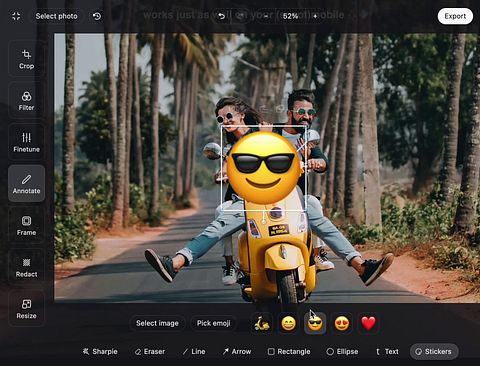Image resolution: width=480 pixels, height=366 pixels.
Task: Select the Rectangle shape tool
Action: tap(289, 351)
